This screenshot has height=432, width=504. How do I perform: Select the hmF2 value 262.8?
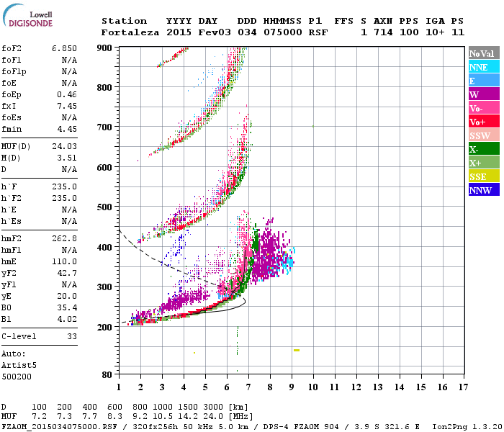coord(64,238)
